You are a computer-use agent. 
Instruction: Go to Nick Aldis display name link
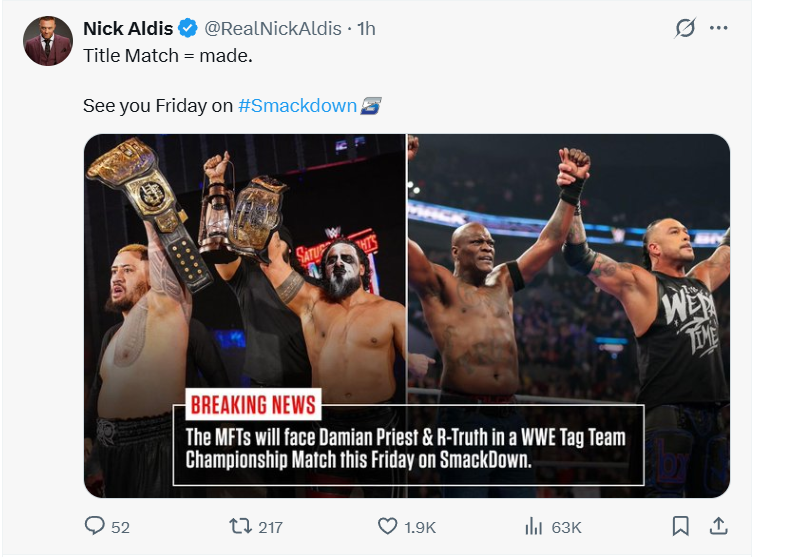click(x=128, y=29)
